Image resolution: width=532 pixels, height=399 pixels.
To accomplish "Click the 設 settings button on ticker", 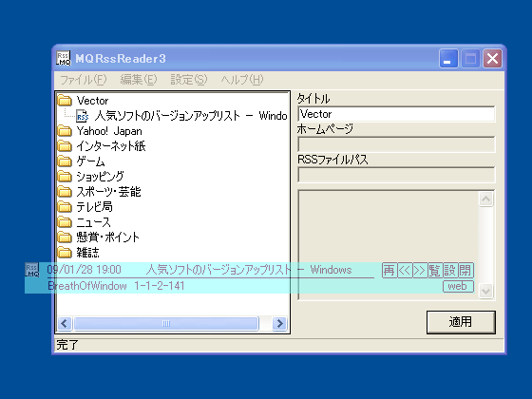I will click(x=450, y=271).
